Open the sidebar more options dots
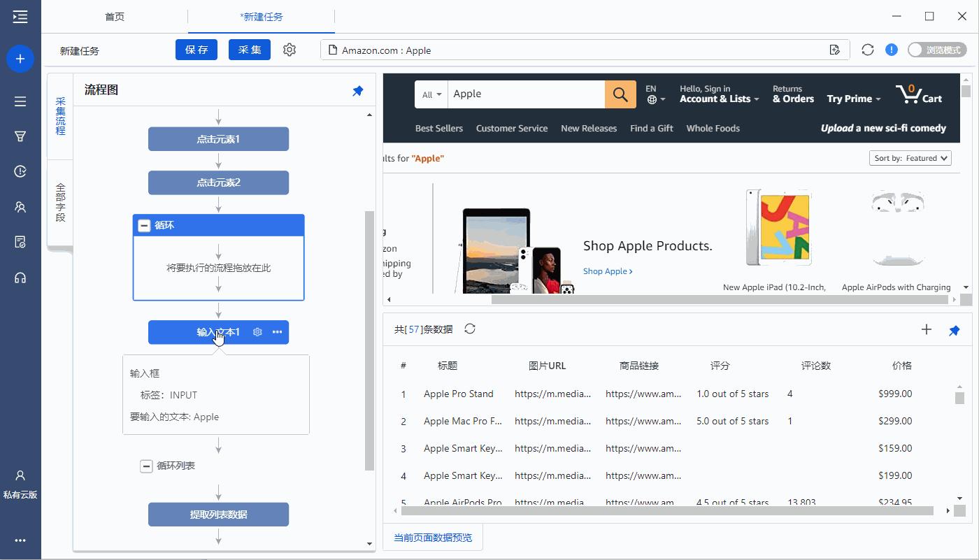Screen dimensions: 979x560 pos(20,540)
